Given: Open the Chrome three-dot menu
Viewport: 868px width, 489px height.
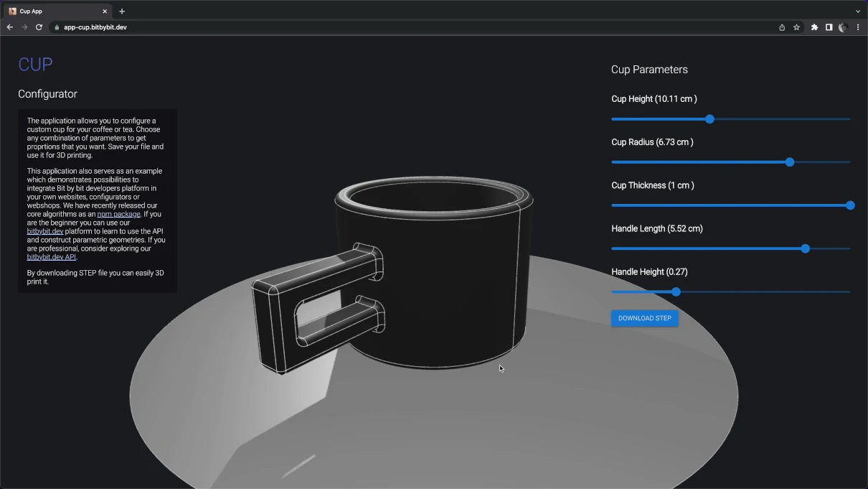Looking at the screenshot, I should 858,27.
